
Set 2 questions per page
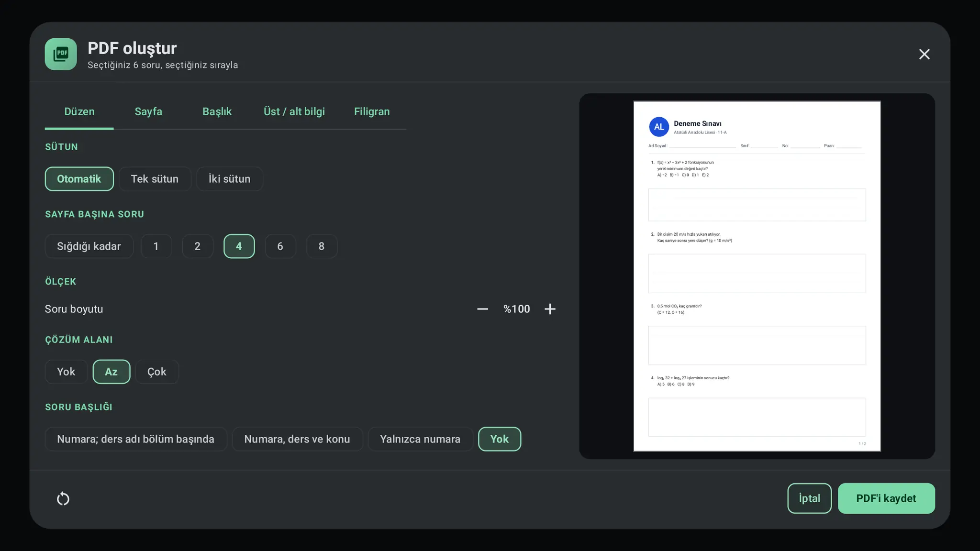[x=197, y=246]
